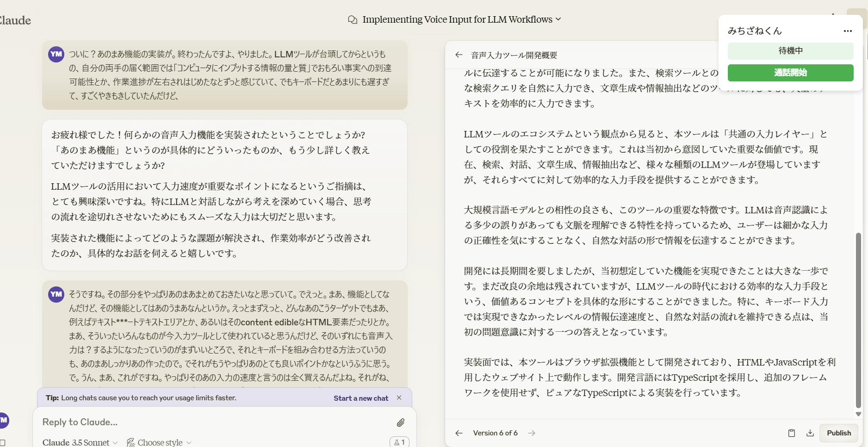
Task: Click the badge showing 1 below the reply box
Action: [x=399, y=442]
